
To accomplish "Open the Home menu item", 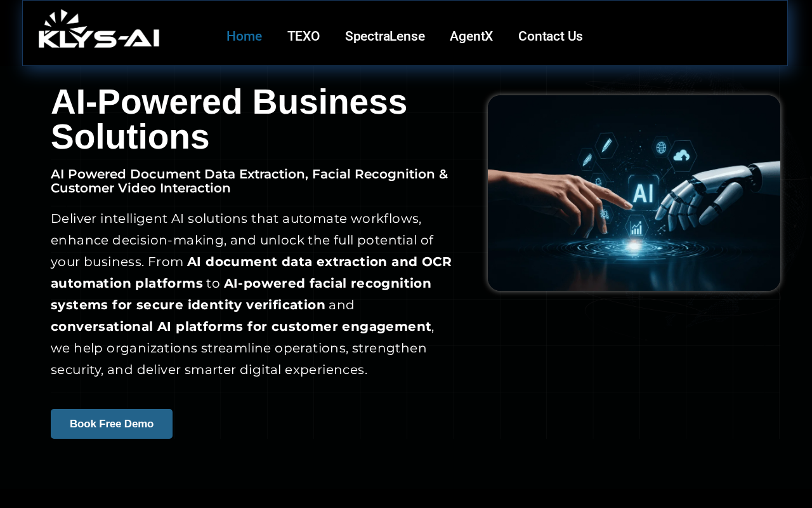I will (244, 36).
